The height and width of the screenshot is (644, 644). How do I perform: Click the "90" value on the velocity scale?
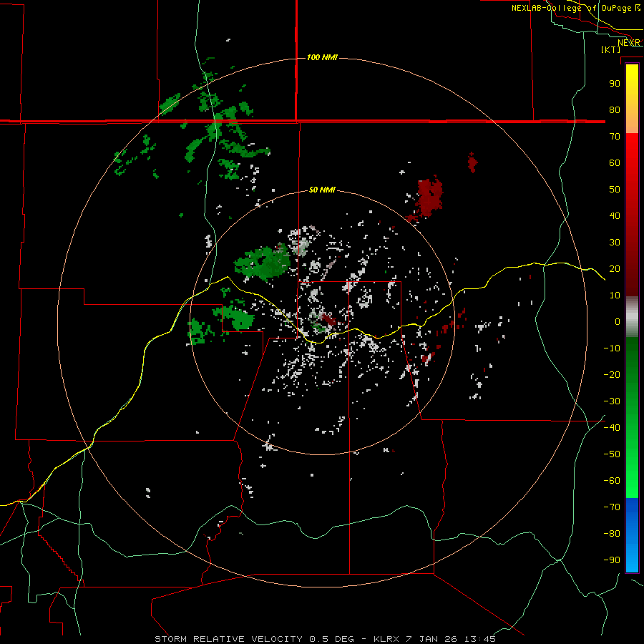coord(615,84)
